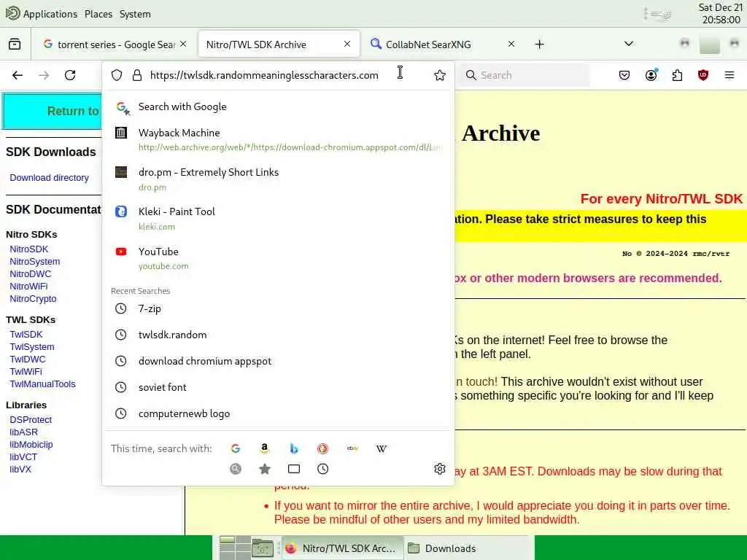
Task: Open extensions puzzle icon
Action: pyautogui.click(x=677, y=75)
